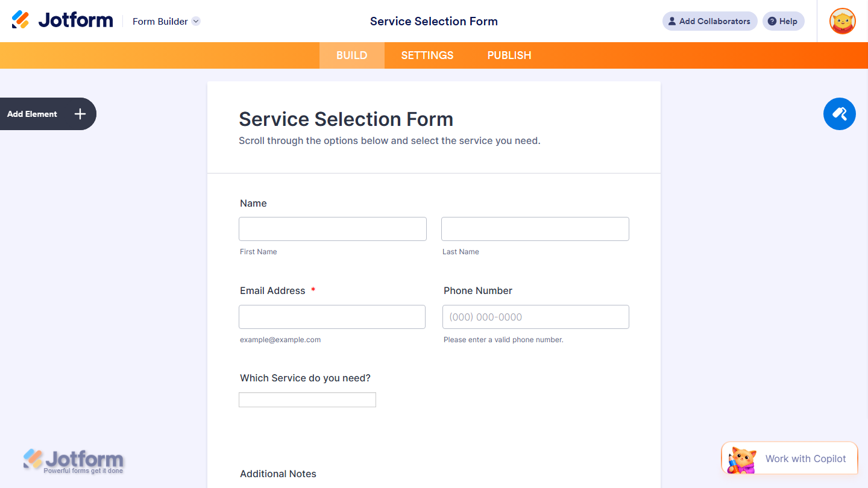Click Work with Copilot

(805, 458)
